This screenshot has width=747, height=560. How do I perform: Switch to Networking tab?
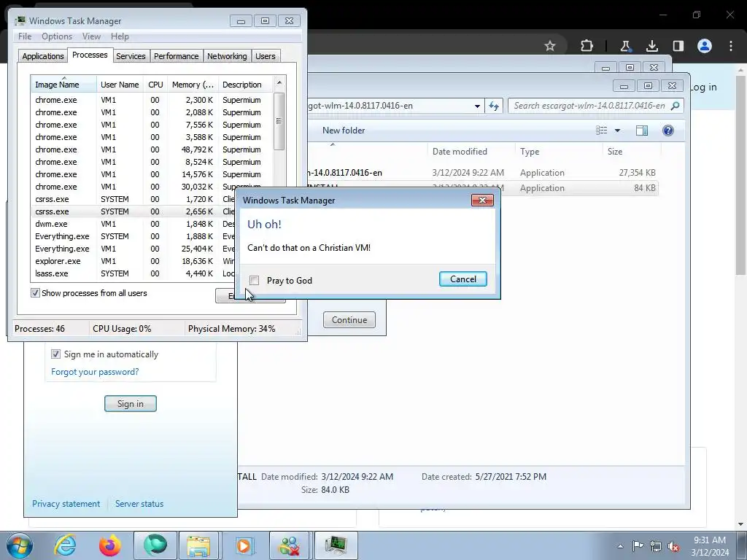coord(227,56)
